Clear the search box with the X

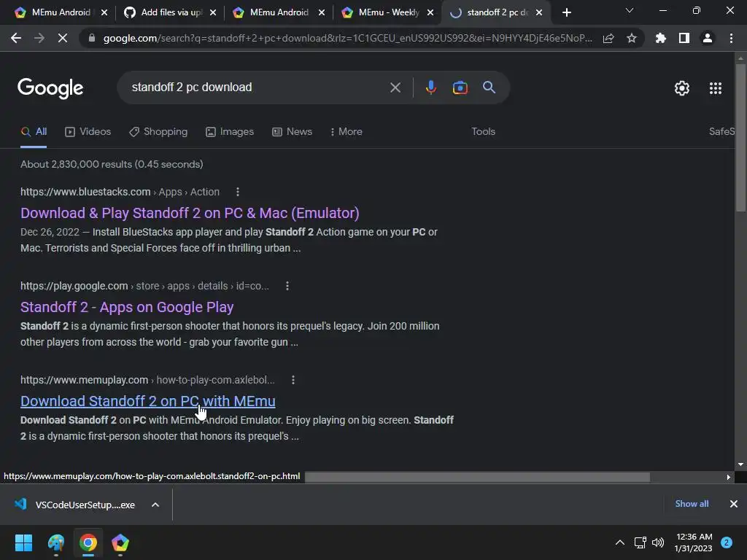tap(395, 87)
